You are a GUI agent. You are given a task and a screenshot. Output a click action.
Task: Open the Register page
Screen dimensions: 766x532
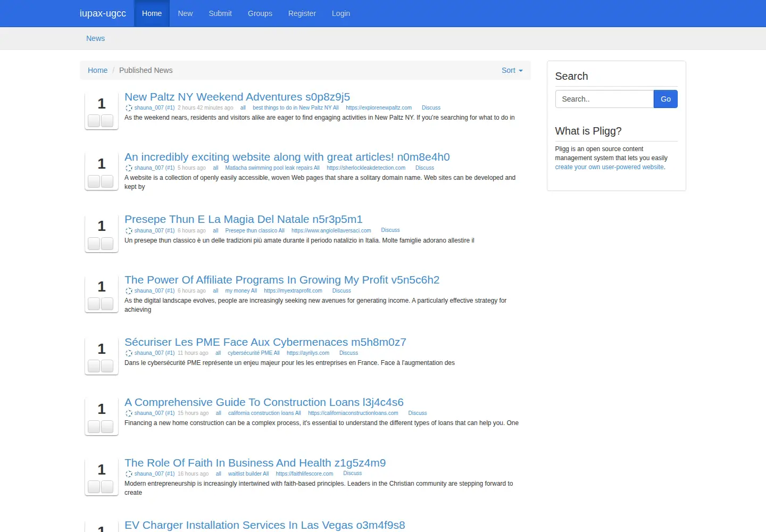tap(302, 13)
